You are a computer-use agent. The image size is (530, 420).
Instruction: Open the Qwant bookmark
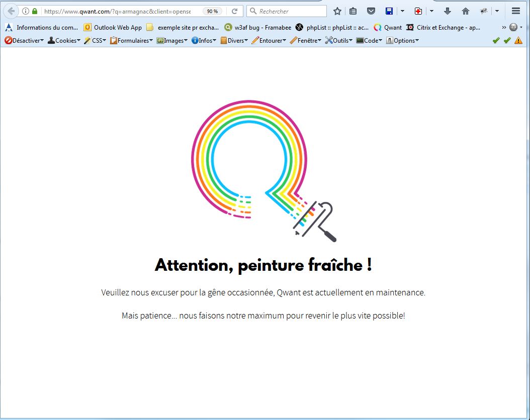(388, 28)
